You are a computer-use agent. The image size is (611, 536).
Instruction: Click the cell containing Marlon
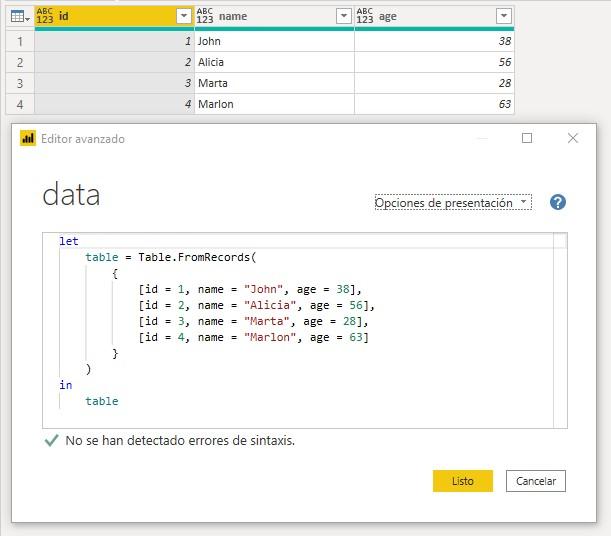(x=274, y=104)
